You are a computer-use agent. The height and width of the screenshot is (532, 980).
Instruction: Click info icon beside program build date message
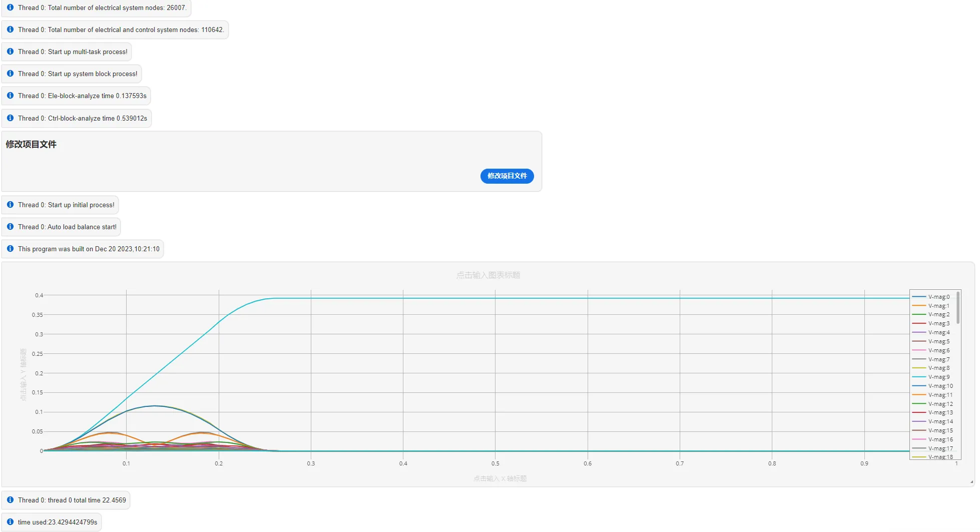pos(10,249)
